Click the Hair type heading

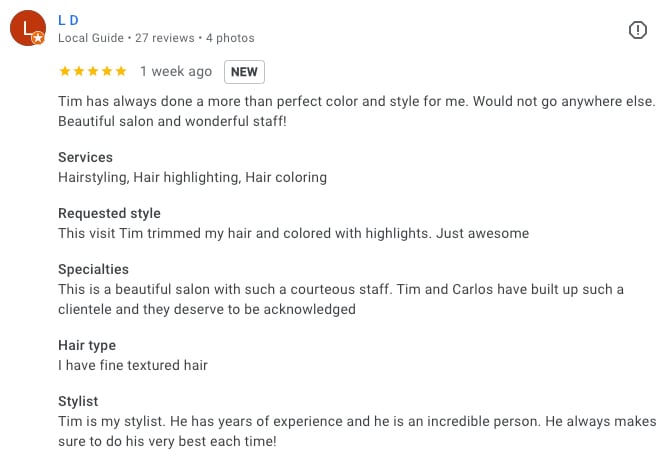click(87, 345)
